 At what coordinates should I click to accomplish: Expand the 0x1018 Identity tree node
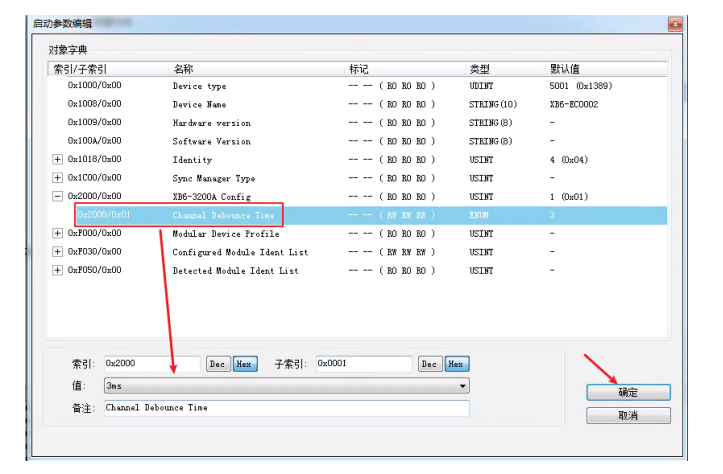pos(57,160)
